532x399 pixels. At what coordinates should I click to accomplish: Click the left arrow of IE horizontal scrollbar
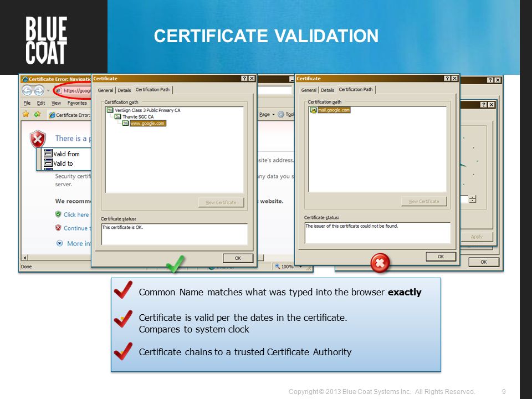coord(25,258)
